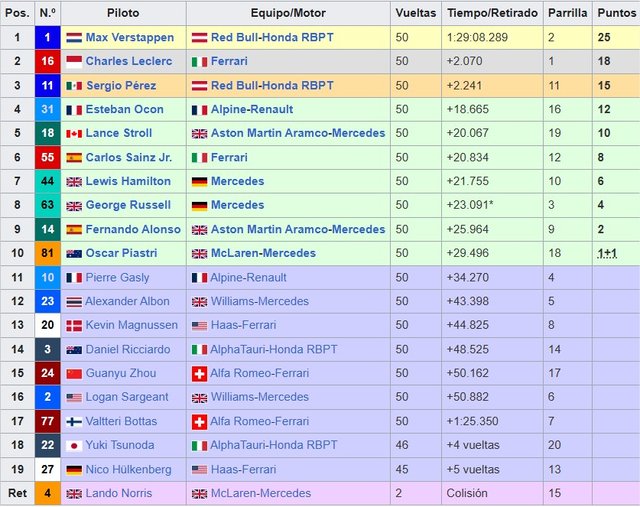640x507 pixels.
Task: Click the UK flag beside Lewis Hamilton
Action: 74,182
